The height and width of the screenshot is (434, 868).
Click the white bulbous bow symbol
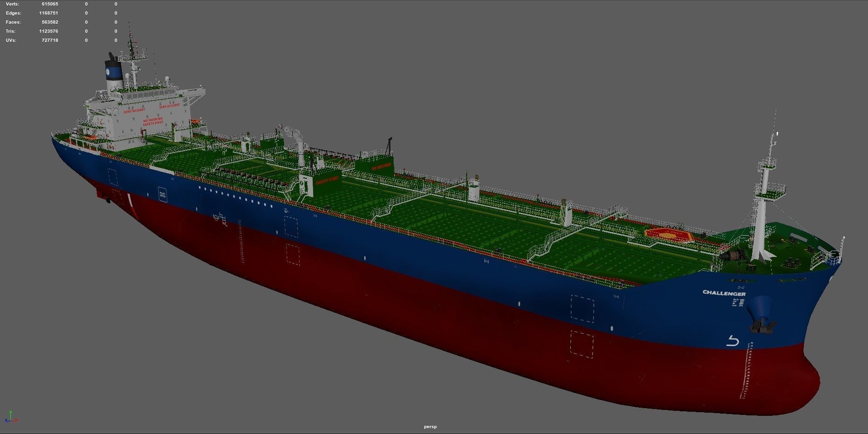pos(732,340)
